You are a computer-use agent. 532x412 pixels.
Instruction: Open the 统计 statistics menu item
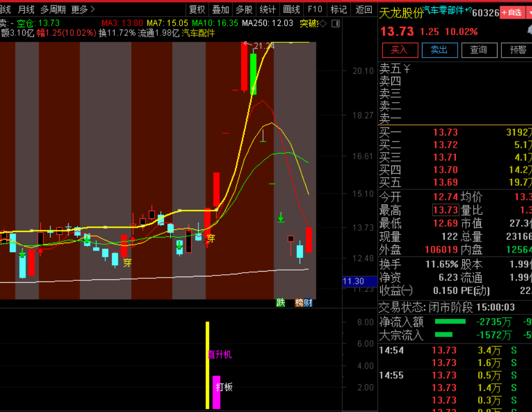(267, 9)
